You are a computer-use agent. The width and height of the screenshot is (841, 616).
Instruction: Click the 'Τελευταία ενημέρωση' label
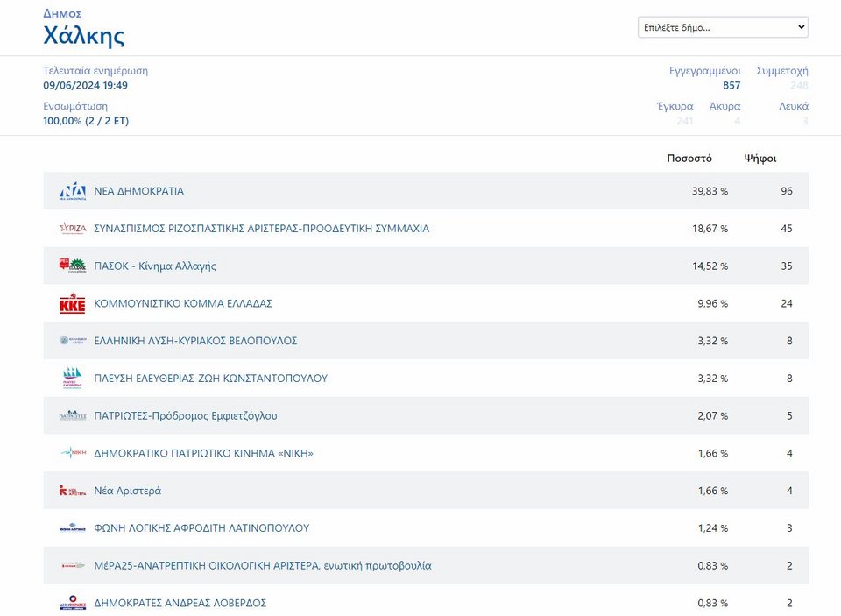coord(95,71)
